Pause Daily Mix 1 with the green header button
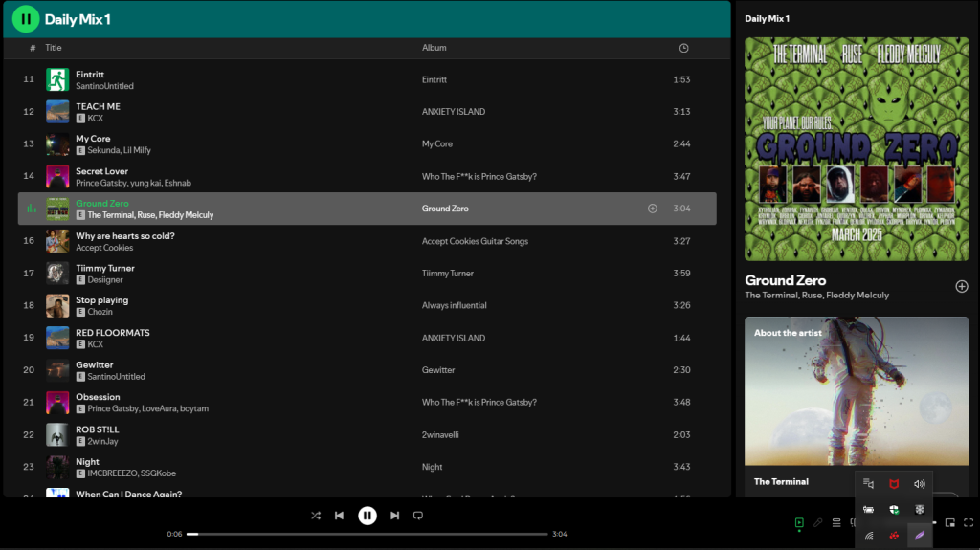Screen dimensions: 980x550 coord(26,19)
